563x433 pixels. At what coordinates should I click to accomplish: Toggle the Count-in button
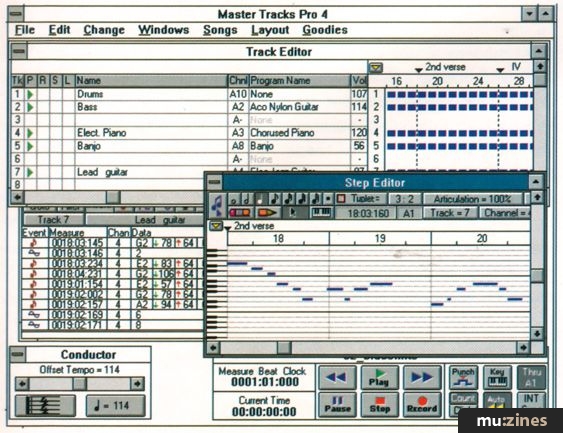[464, 398]
